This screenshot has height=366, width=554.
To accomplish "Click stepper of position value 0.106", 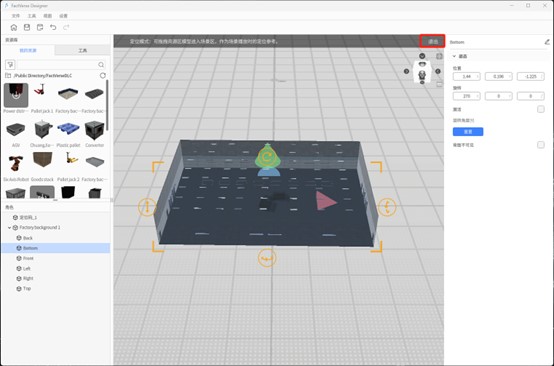I will point(509,76).
